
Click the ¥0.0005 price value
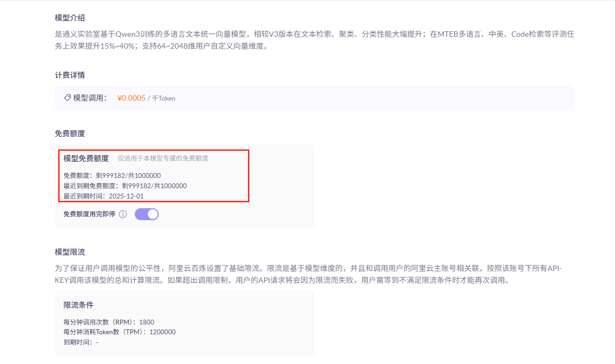coord(131,98)
